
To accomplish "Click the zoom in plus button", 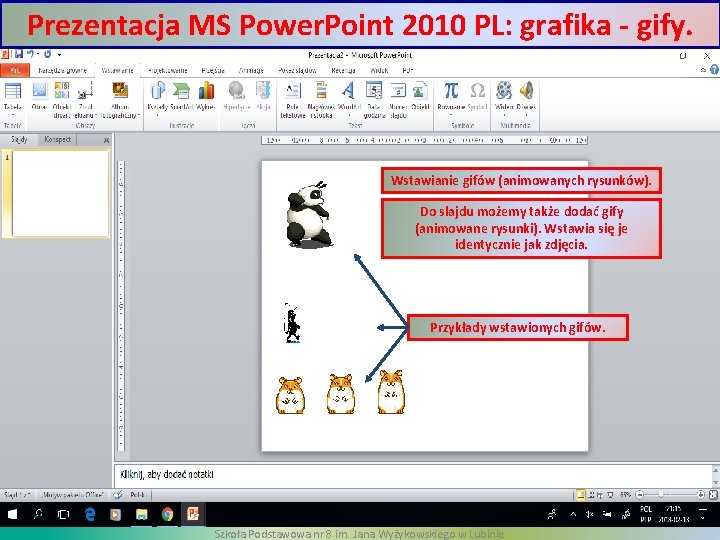I will pyautogui.click(x=701, y=495).
